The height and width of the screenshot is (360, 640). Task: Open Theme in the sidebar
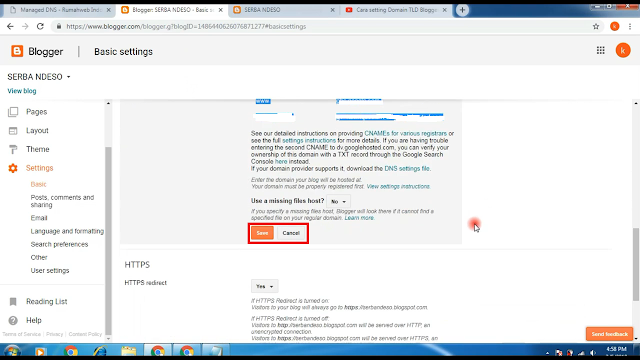pyautogui.click(x=38, y=149)
